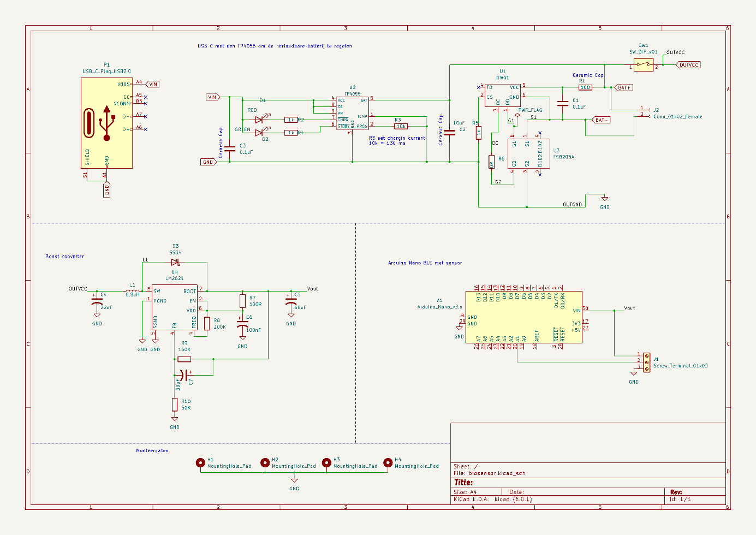Select the R8 200K resistor
The image size is (756, 535).
(207, 324)
